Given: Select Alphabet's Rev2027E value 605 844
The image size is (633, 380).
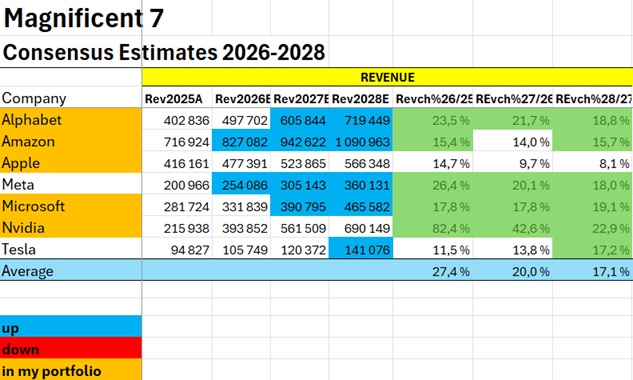Looking at the screenshot, I should [300, 120].
